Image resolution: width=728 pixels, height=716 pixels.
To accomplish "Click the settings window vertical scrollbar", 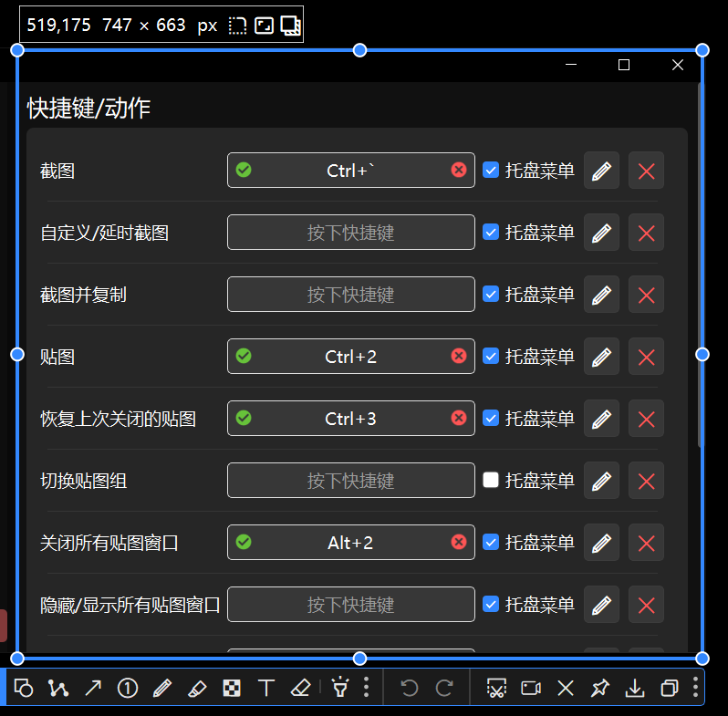I will [x=700, y=265].
